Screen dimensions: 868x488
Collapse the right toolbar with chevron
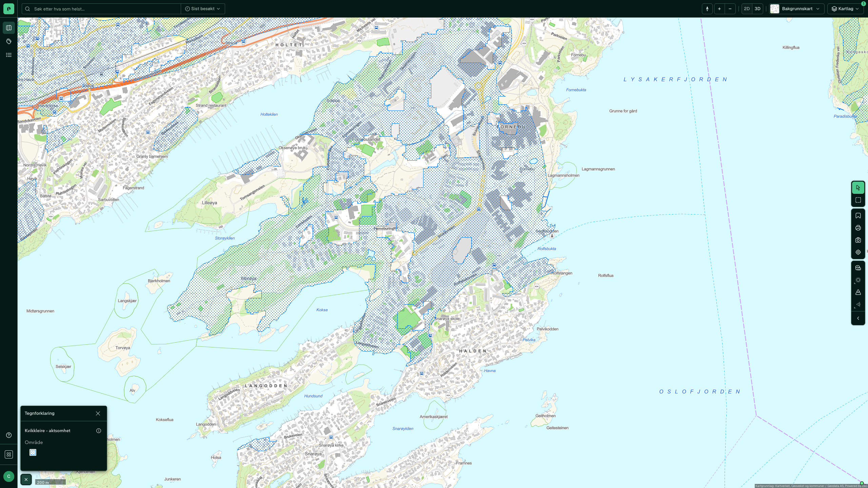pyautogui.click(x=858, y=318)
